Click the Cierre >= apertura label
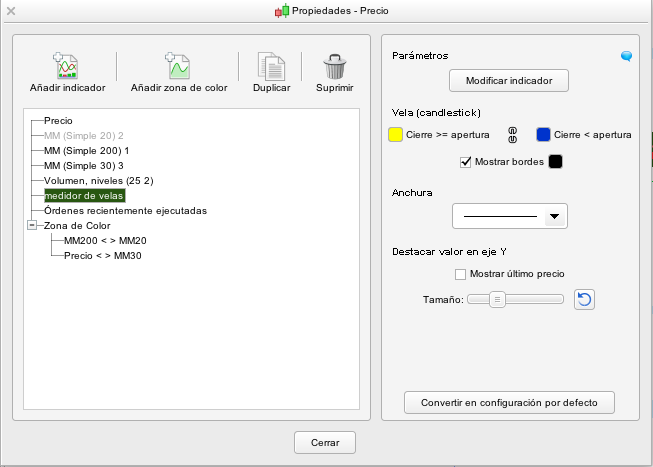Screen dimensions: 653x467 pyautogui.click(x=448, y=135)
